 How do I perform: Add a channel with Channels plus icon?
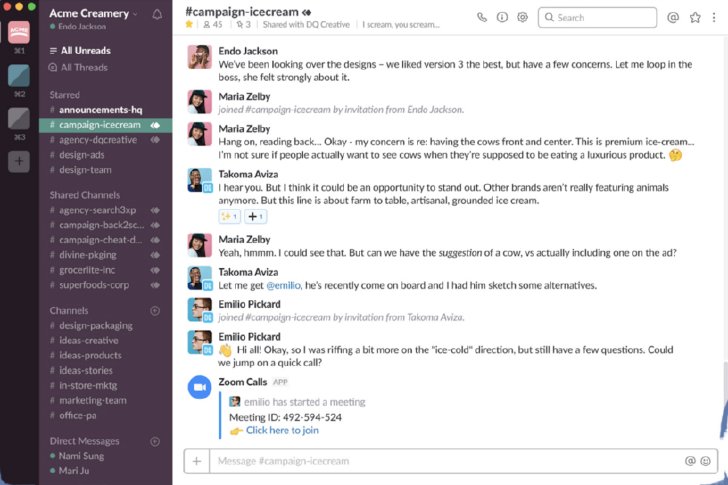point(156,311)
